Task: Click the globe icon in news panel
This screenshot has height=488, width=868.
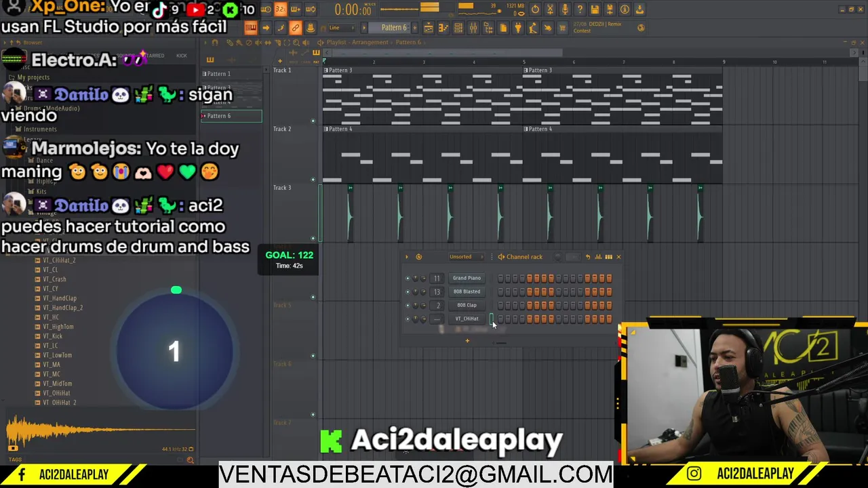Action: point(641,28)
